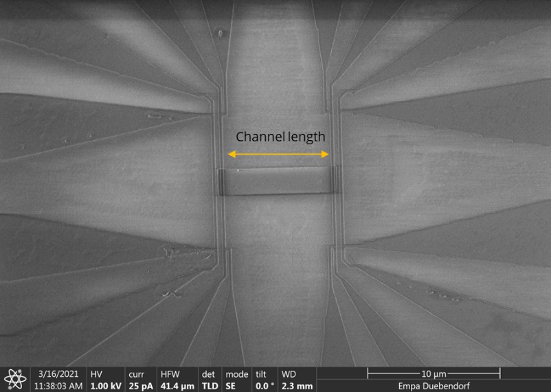
Task: Click the HFW label
Action: 170,373
